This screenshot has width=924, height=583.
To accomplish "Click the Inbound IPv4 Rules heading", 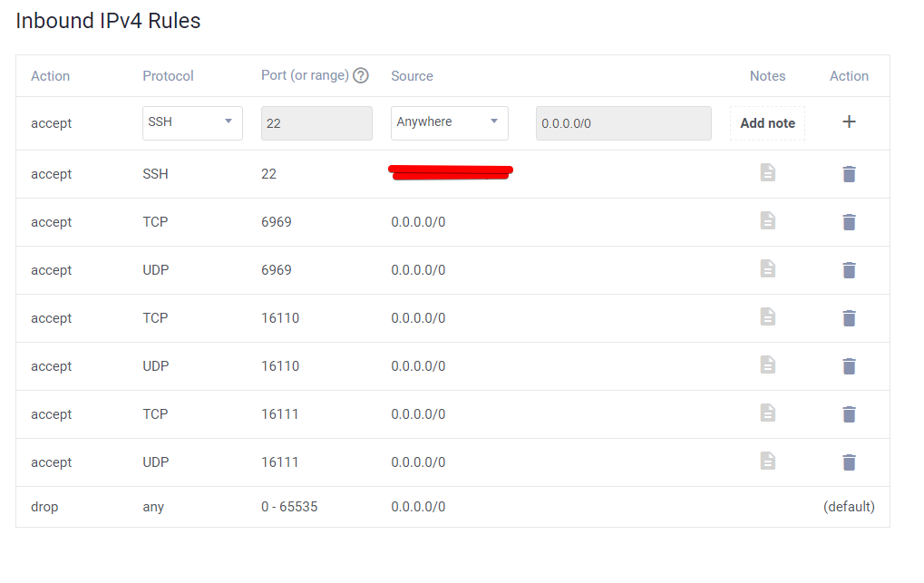I will coord(108,21).
